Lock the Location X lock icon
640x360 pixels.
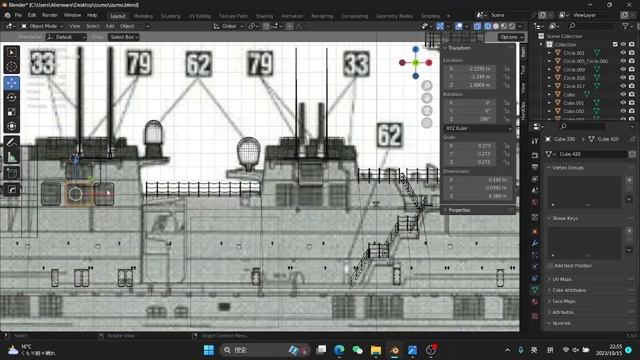pos(507,69)
